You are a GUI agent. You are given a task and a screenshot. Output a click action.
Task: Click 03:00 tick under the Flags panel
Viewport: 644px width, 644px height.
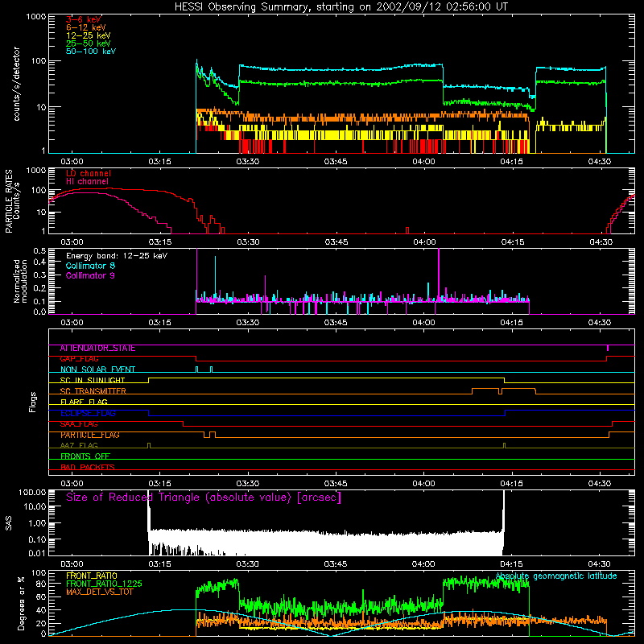click(x=72, y=484)
